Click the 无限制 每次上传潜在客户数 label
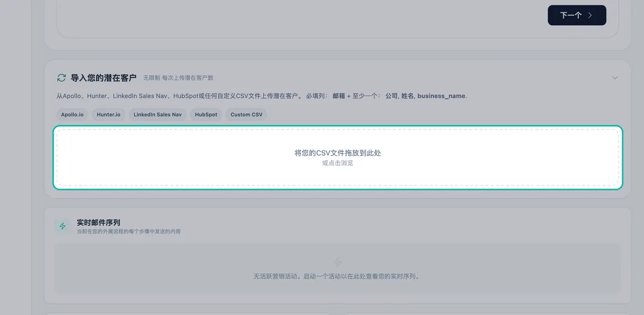The image size is (644, 315). [x=178, y=78]
